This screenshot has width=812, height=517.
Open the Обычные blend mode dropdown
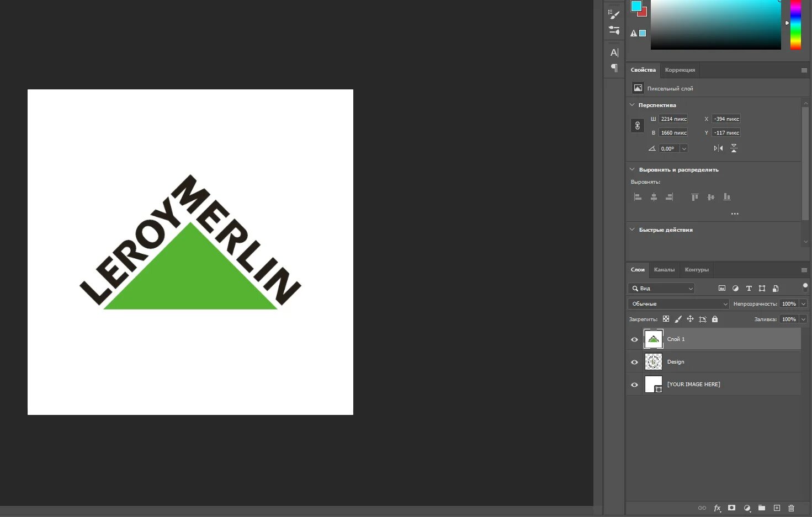(x=678, y=303)
